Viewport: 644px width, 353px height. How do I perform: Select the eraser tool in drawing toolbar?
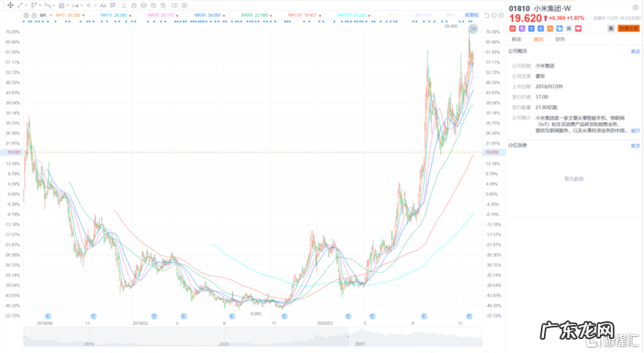pyautogui.click(x=125, y=5)
